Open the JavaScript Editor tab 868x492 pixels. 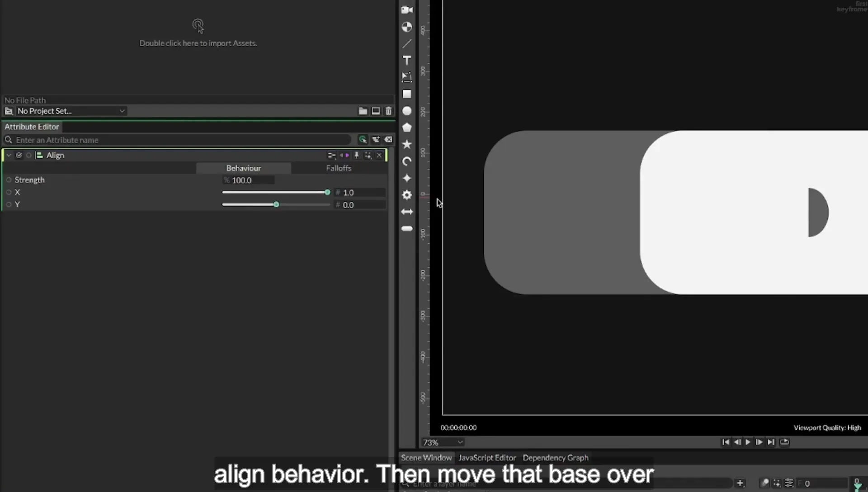point(487,458)
